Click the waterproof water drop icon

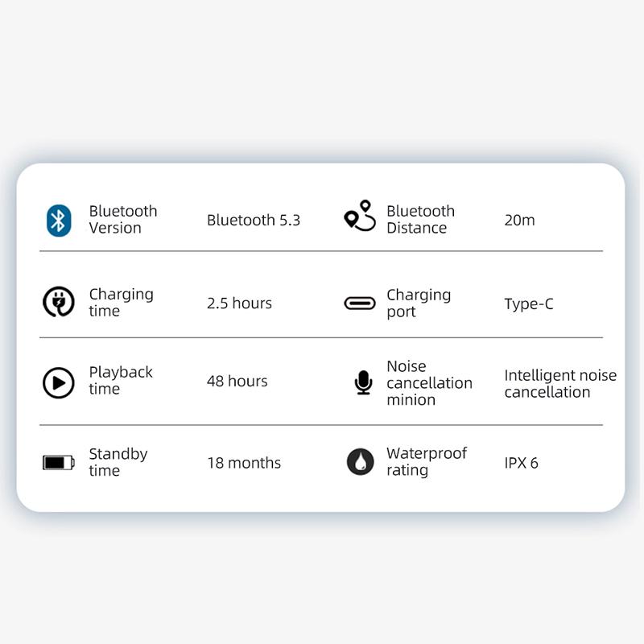360,462
